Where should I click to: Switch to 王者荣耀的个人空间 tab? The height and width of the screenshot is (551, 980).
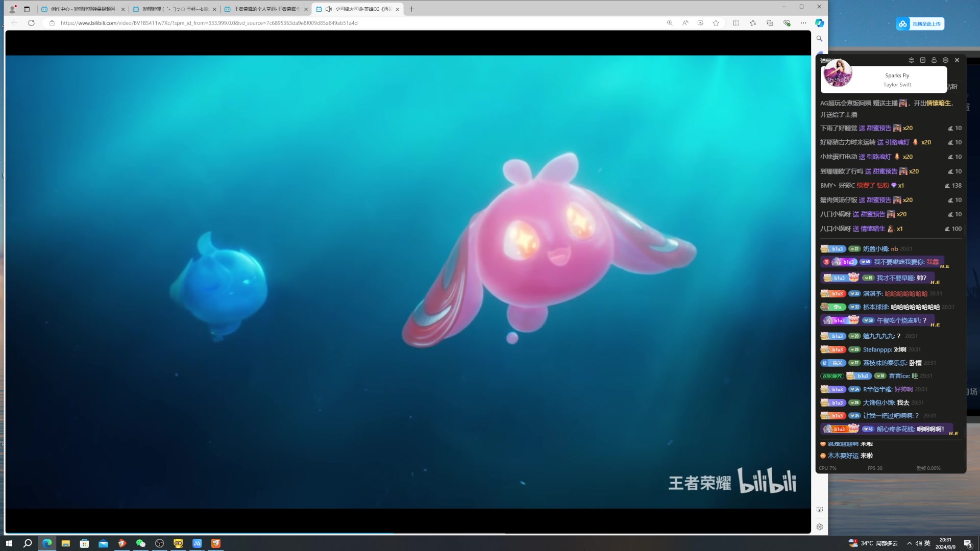point(265,9)
